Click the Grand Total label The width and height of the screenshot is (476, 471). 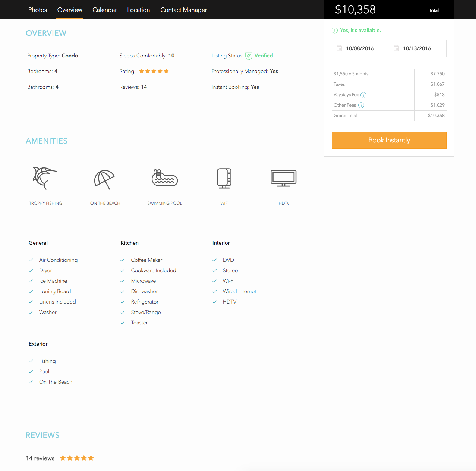[345, 116]
